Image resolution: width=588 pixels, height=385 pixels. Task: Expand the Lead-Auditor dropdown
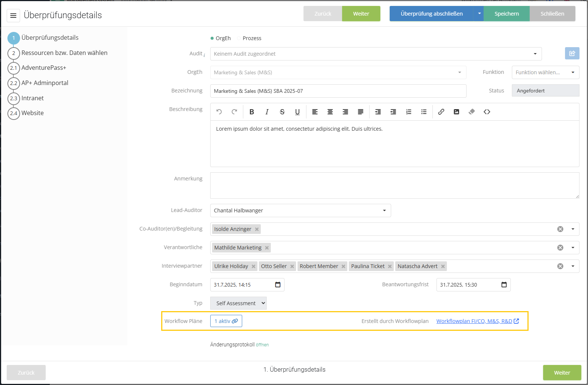[x=384, y=211]
